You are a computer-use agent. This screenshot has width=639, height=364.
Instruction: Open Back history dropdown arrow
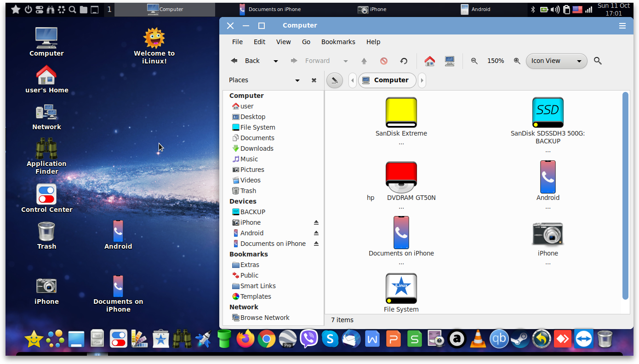tap(276, 61)
